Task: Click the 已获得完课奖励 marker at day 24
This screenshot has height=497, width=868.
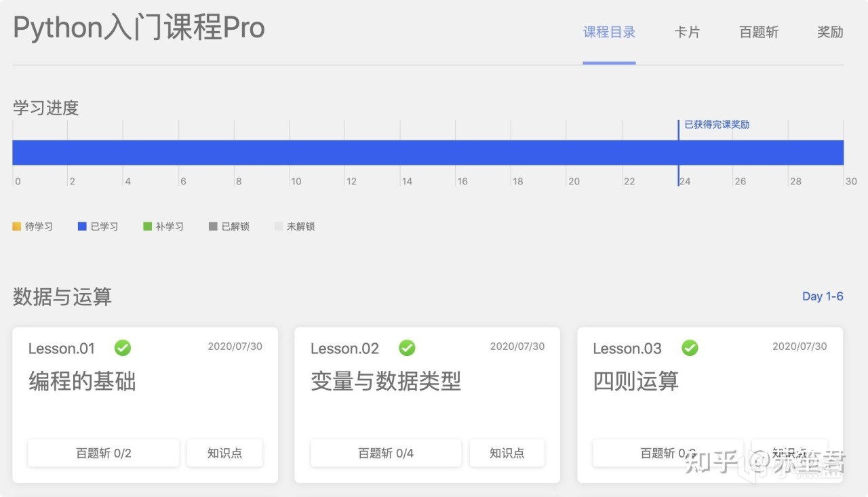Action: pyautogui.click(x=717, y=125)
